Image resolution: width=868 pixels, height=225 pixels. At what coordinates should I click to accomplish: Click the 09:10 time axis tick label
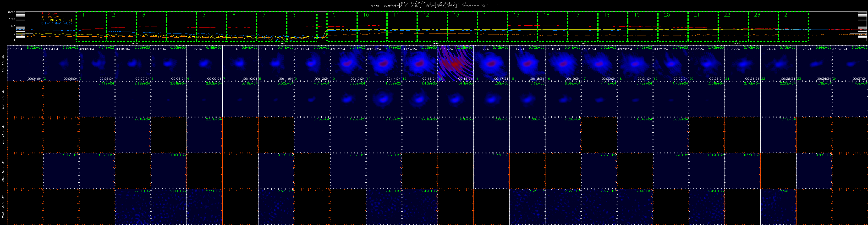pyautogui.click(x=284, y=44)
